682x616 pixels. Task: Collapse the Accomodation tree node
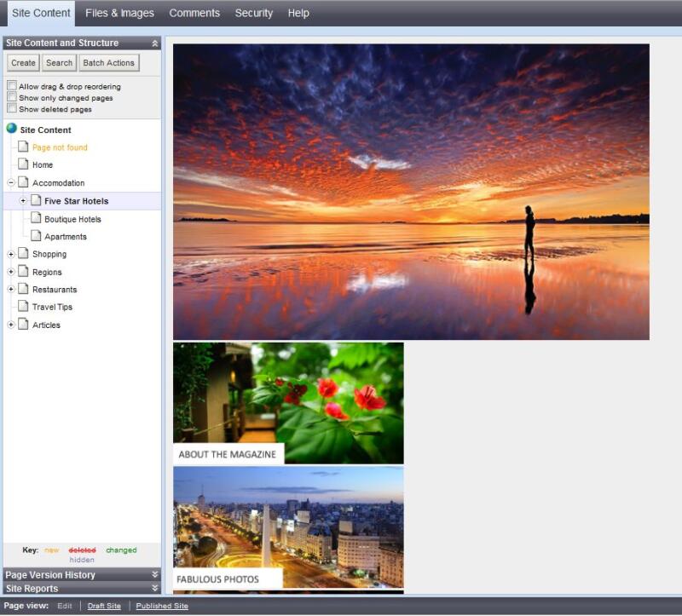click(11, 183)
